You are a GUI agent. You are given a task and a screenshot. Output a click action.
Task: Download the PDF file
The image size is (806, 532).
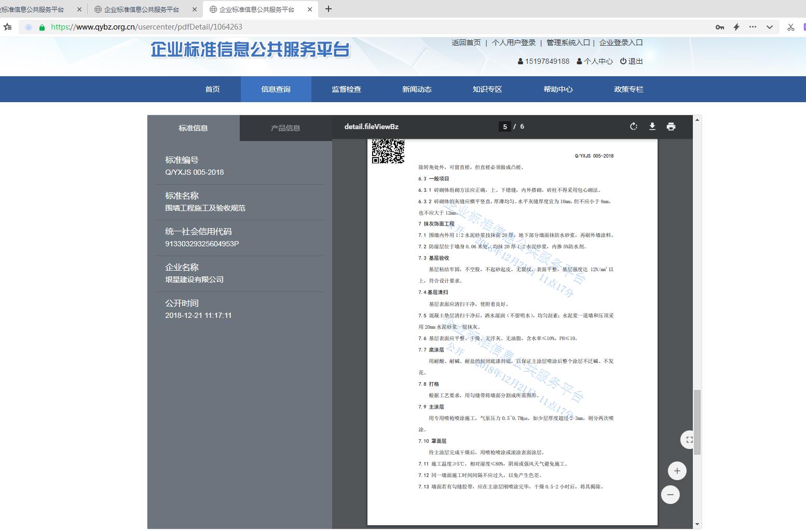[x=652, y=127]
